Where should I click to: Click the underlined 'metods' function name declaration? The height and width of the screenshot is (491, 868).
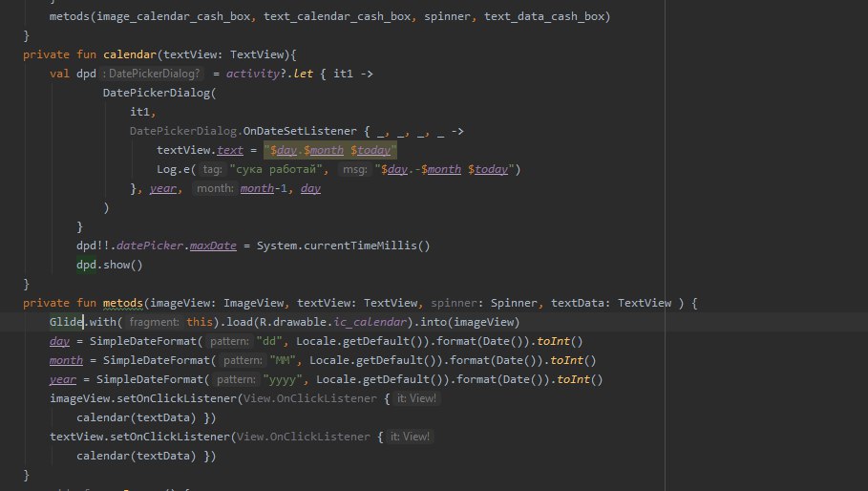[x=123, y=303]
